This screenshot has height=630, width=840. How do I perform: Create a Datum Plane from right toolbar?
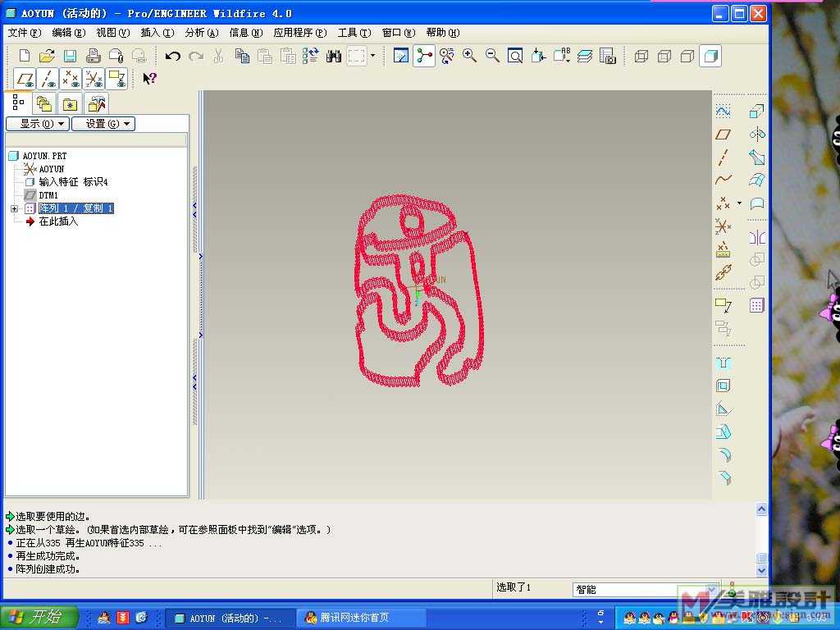(724, 135)
